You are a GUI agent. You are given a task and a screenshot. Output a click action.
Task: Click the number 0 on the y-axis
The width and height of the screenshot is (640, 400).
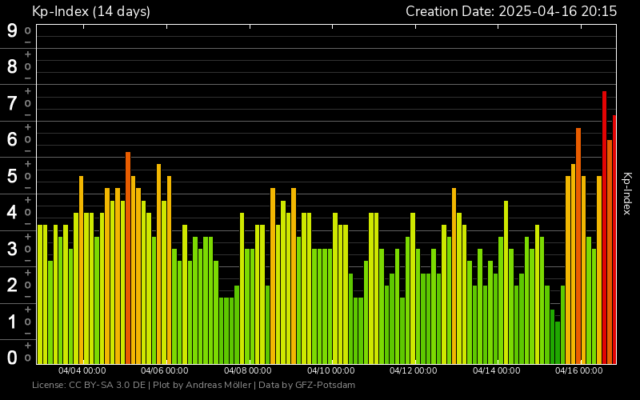click(x=12, y=357)
